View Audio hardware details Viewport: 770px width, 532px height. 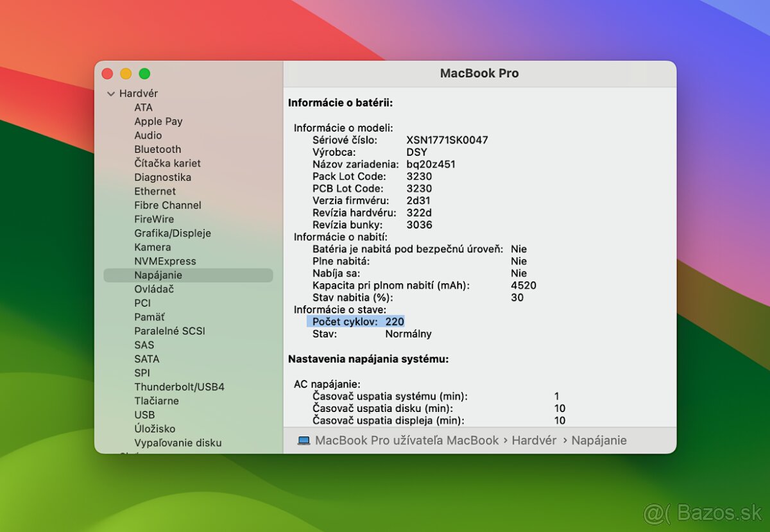click(x=148, y=135)
